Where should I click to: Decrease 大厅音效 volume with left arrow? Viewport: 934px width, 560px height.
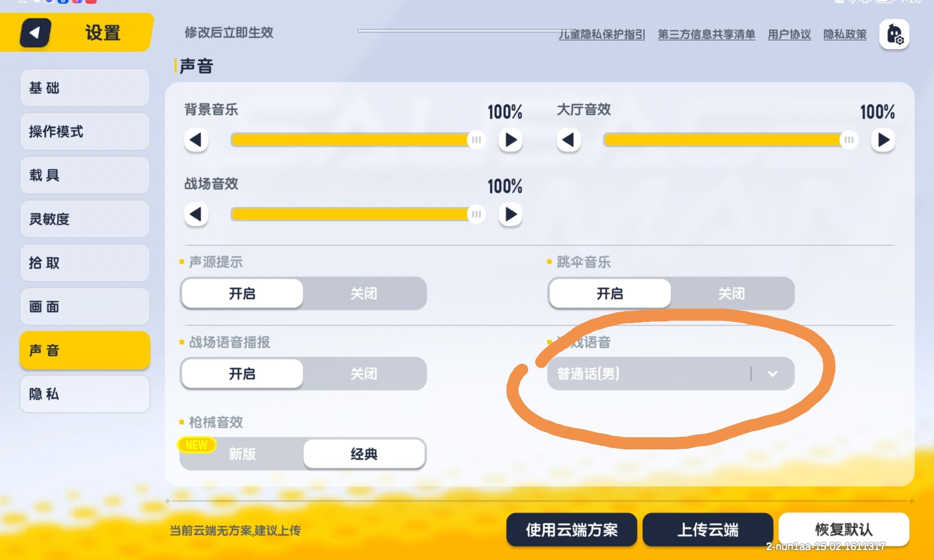pyautogui.click(x=569, y=140)
